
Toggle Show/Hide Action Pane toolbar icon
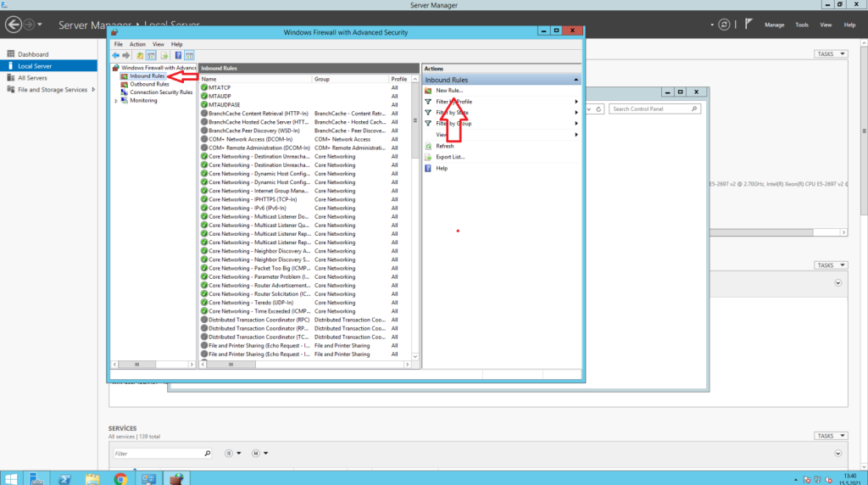189,55
